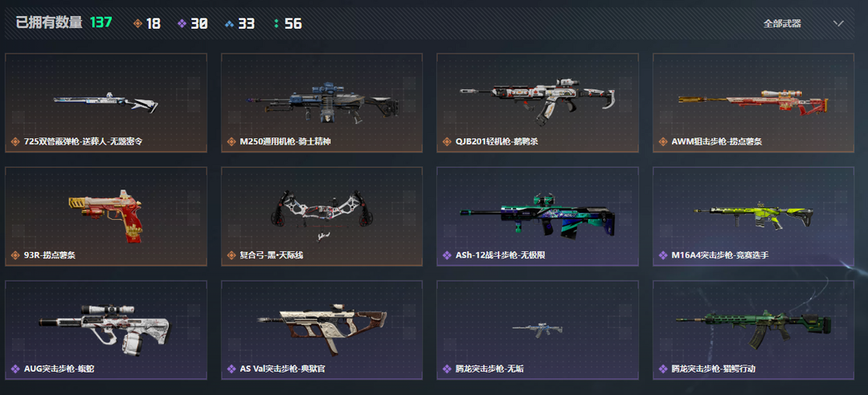The height and width of the screenshot is (395, 868).
Task: Open the 全部武器 weapon filter dropdown
Action: [x=803, y=23]
